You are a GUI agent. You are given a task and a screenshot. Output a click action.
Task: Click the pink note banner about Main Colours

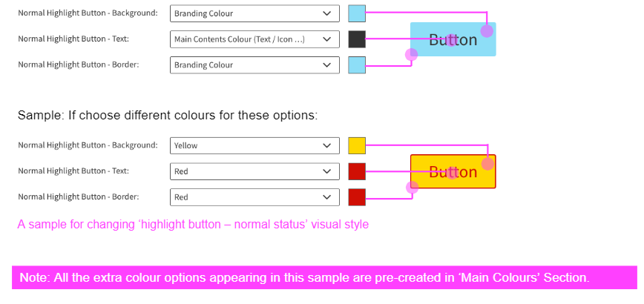(x=324, y=277)
